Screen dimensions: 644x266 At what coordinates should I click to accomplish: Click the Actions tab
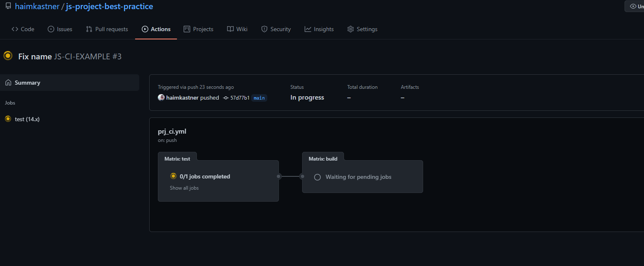(156, 29)
